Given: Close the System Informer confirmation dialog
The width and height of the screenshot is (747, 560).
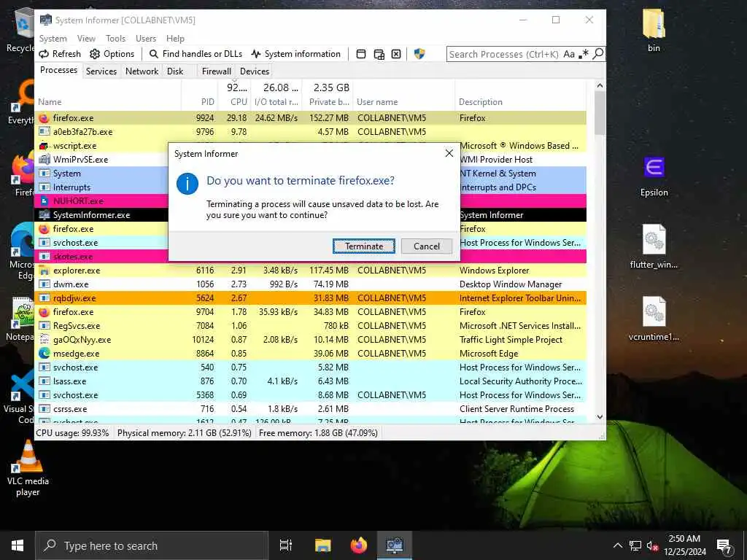Looking at the screenshot, I should (449, 153).
